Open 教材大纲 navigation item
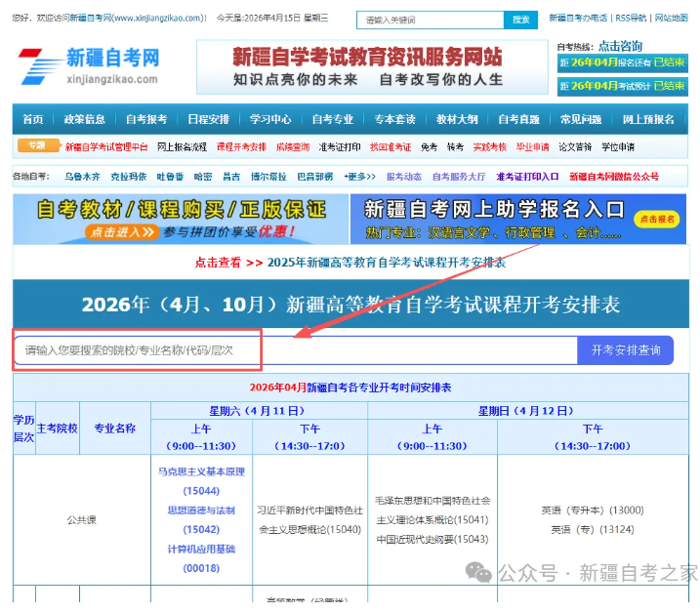Image resolution: width=700 pixels, height=613 pixels. (x=457, y=120)
